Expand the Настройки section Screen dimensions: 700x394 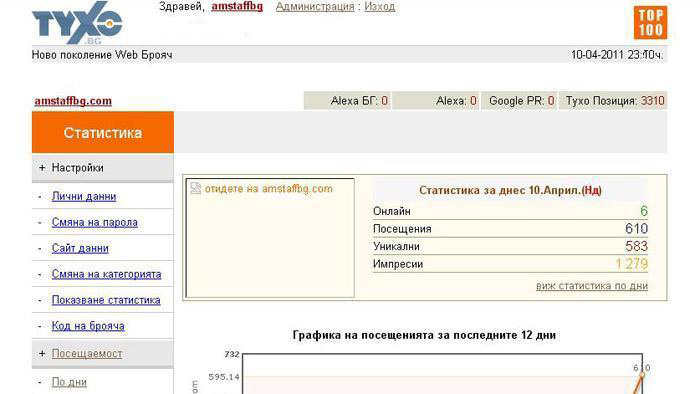[103, 168]
